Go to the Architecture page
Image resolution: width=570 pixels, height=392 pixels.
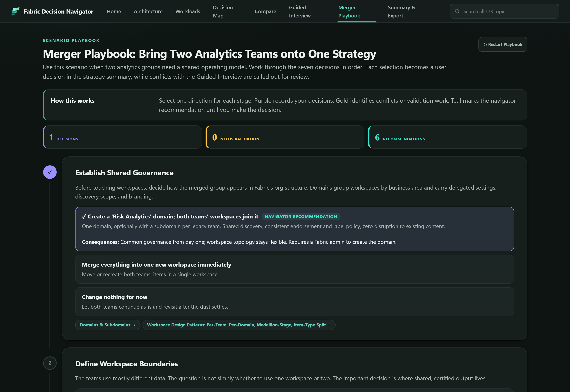click(148, 11)
